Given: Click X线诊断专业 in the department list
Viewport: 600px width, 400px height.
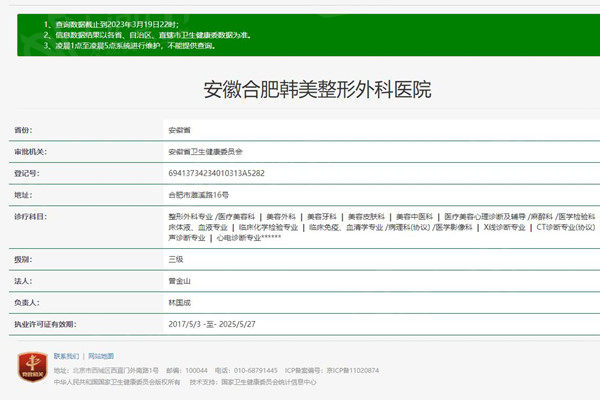Looking at the screenshot, I should pos(504,227).
